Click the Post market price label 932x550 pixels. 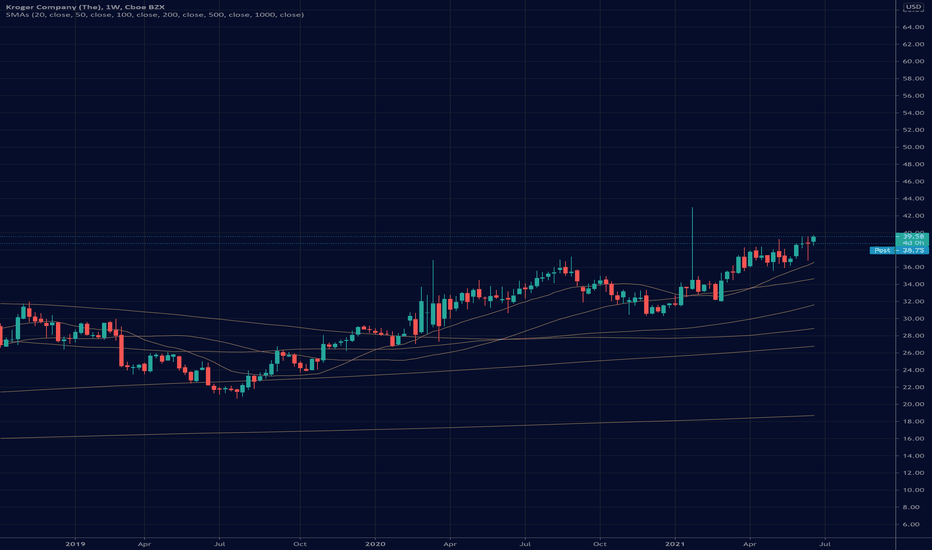click(899, 250)
